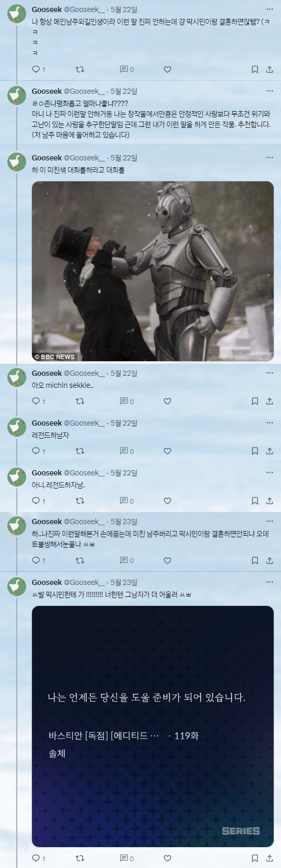Viewport: 281px width, 868px height.
Task: Open @Gooseek__ handle on 'michin sekkie' tweet
Action: pyautogui.click(x=84, y=373)
